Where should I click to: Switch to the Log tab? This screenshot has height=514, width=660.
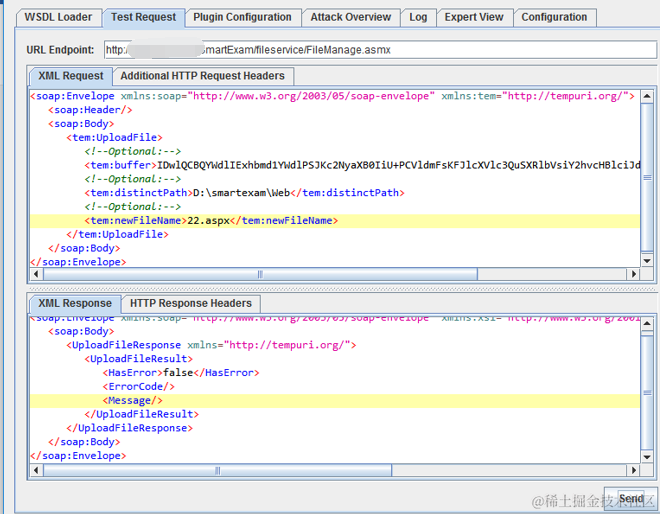(x=418, y=17)
